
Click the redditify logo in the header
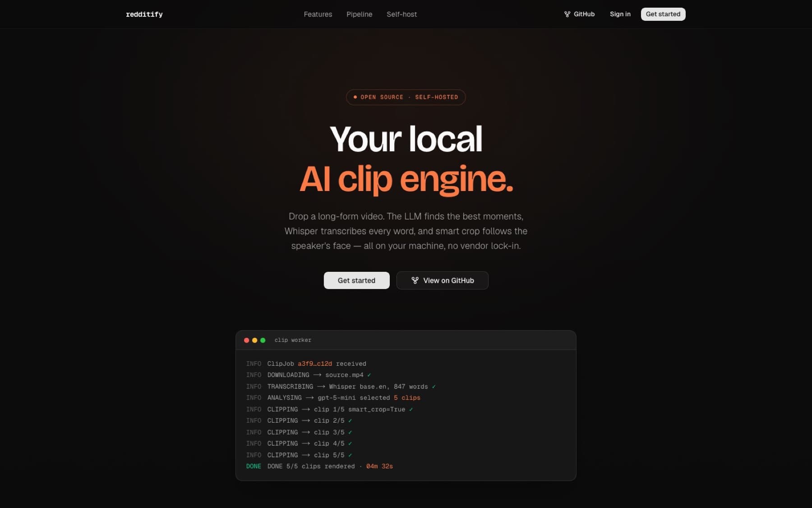point(144,14)
